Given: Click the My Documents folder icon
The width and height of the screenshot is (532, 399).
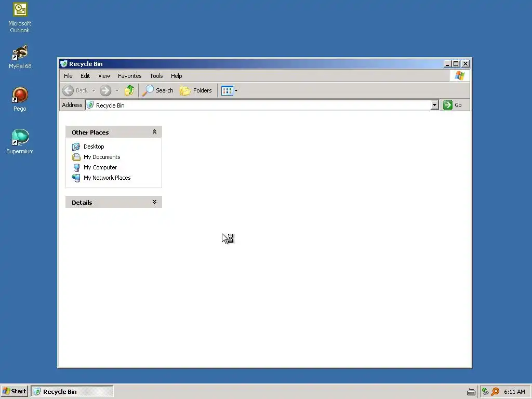Looking at the screenshot, I should point(76,157).
